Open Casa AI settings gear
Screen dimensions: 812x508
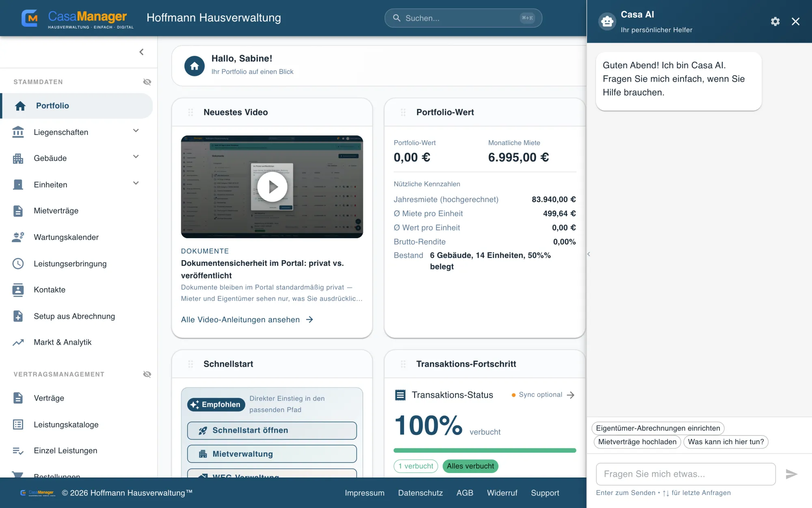[x=775, y=22]
